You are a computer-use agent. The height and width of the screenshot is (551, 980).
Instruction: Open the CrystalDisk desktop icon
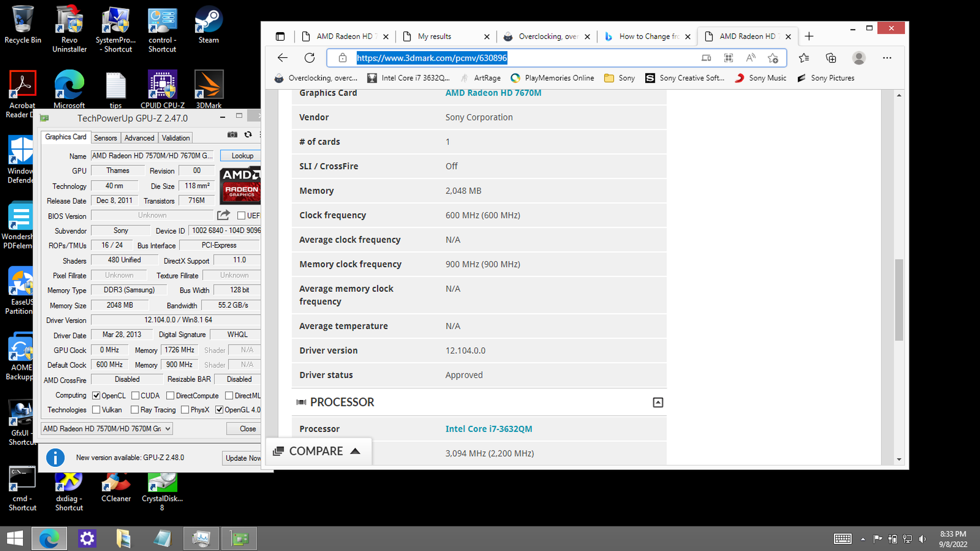(162, 492)
